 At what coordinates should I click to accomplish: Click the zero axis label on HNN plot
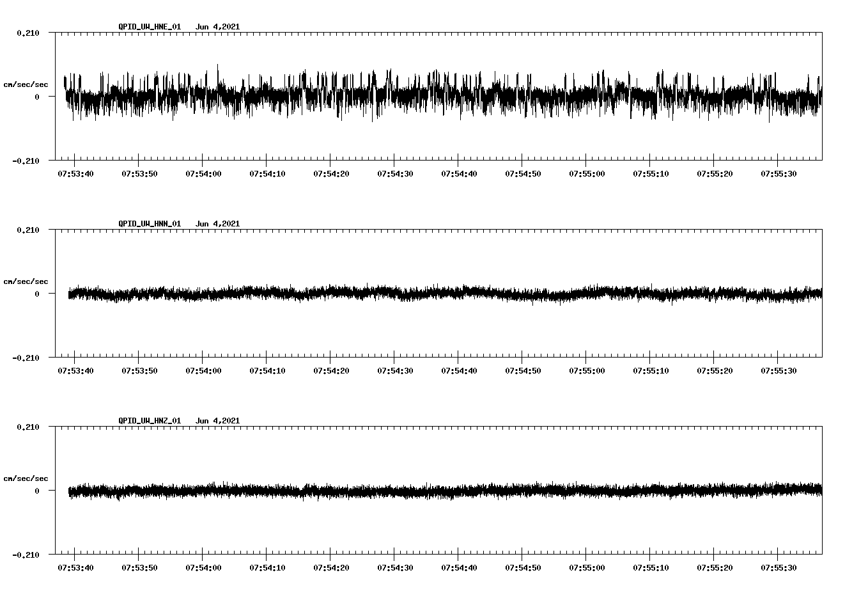(37, 294)
